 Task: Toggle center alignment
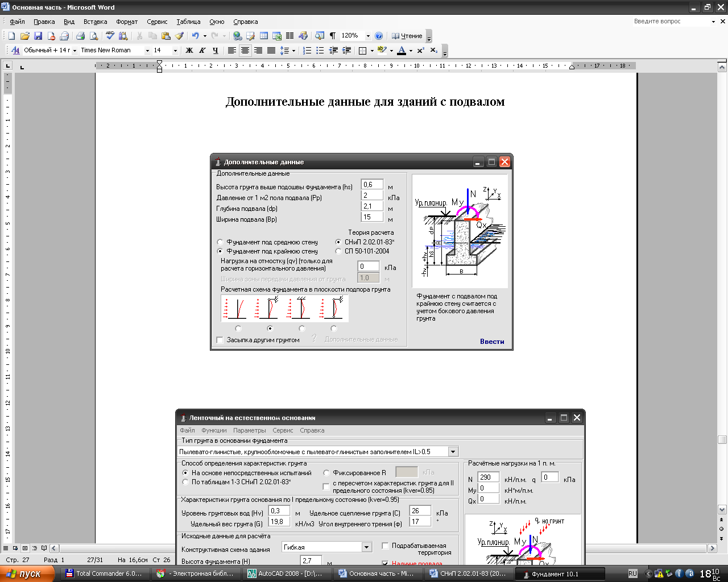tap(245, 50)
